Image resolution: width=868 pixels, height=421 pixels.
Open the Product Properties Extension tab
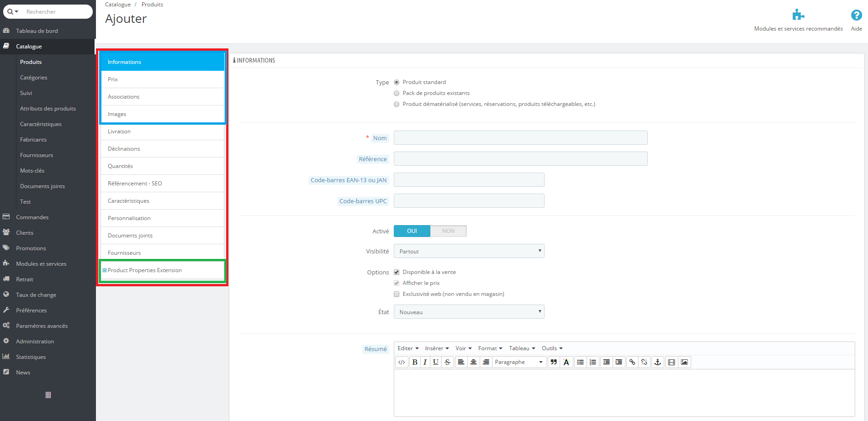pos(163,270)
